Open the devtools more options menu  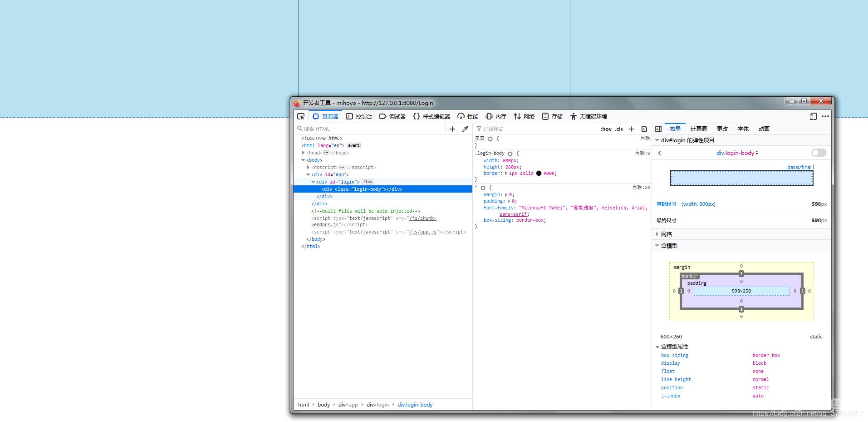[825, 117]
